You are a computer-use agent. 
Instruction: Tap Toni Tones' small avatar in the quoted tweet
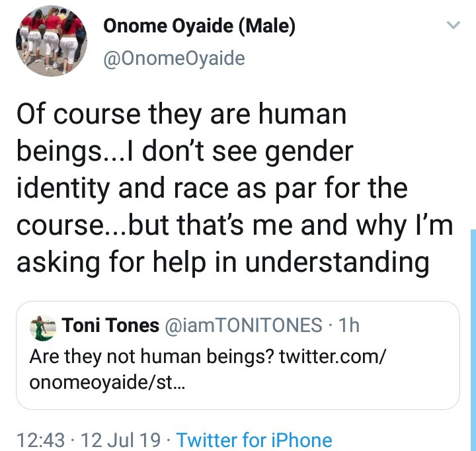(44, 325)
